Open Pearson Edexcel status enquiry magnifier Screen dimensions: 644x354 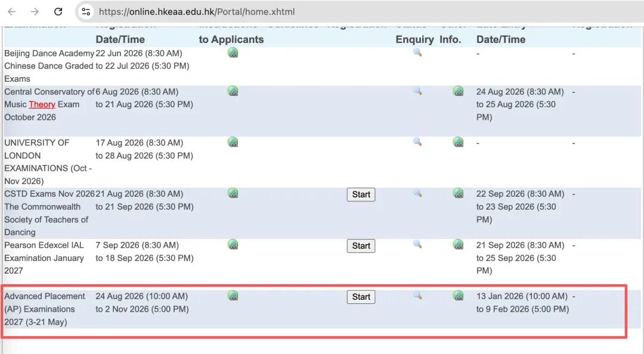click(417, 244)
